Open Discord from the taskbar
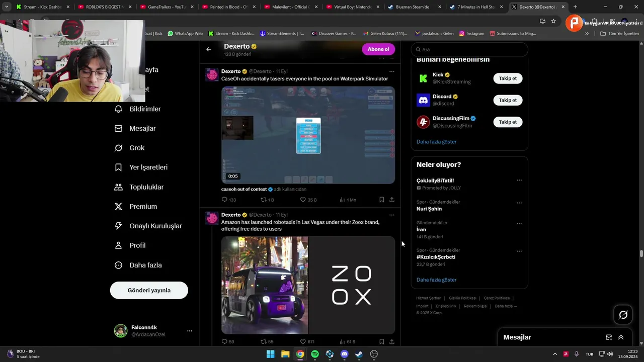 [x=344, y=354]
